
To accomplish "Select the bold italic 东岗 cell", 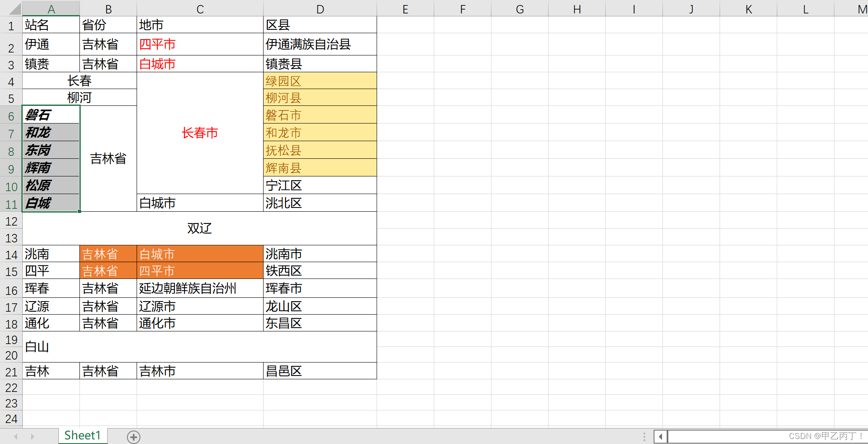I will click(x=51, y=150).
